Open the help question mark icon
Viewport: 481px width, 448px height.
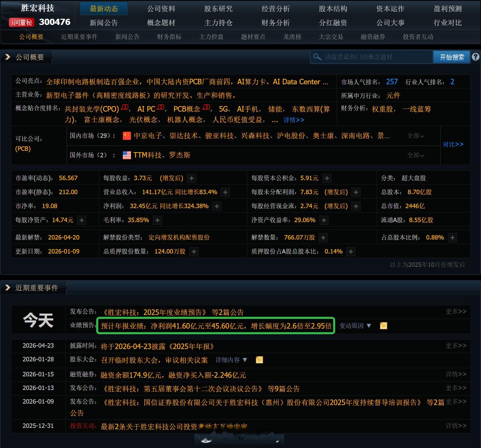(475, 57)
